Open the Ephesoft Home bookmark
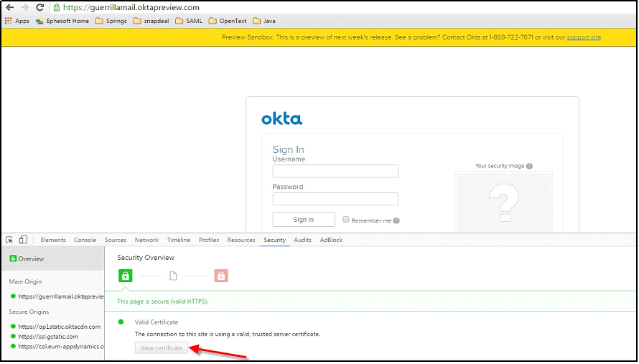This screenshot has width=639, height=364. [62, 21]
